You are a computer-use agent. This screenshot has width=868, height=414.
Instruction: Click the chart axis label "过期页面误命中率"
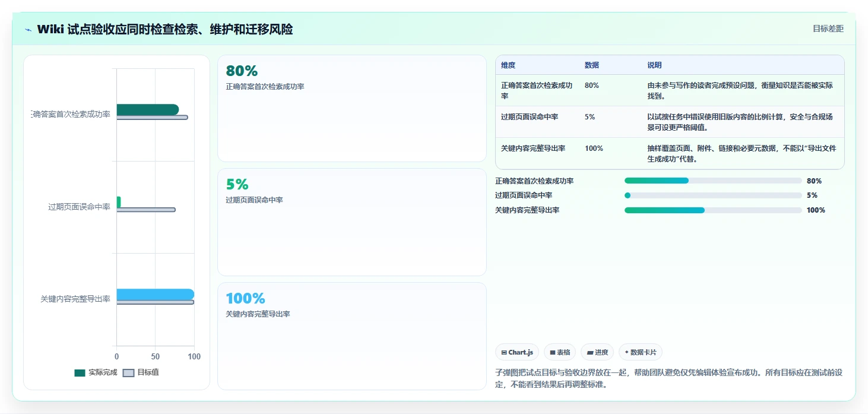tap(79, 207)
